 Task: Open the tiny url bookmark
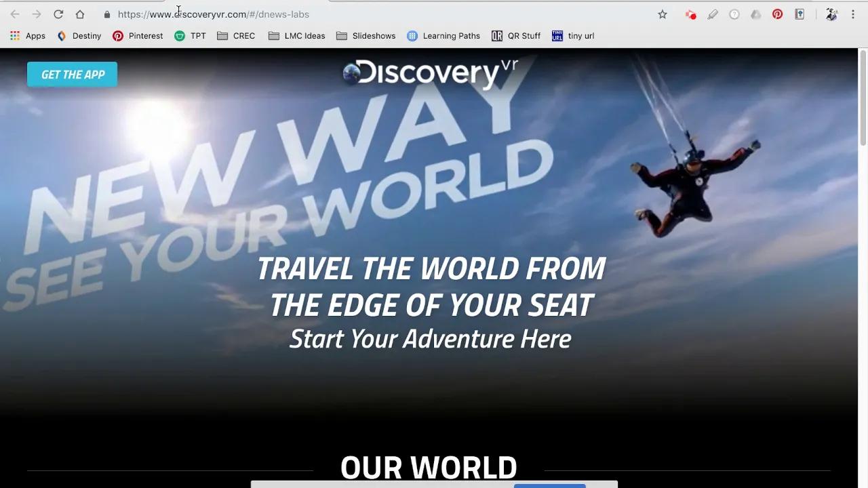pyautogui.click(x=573, y=36)
